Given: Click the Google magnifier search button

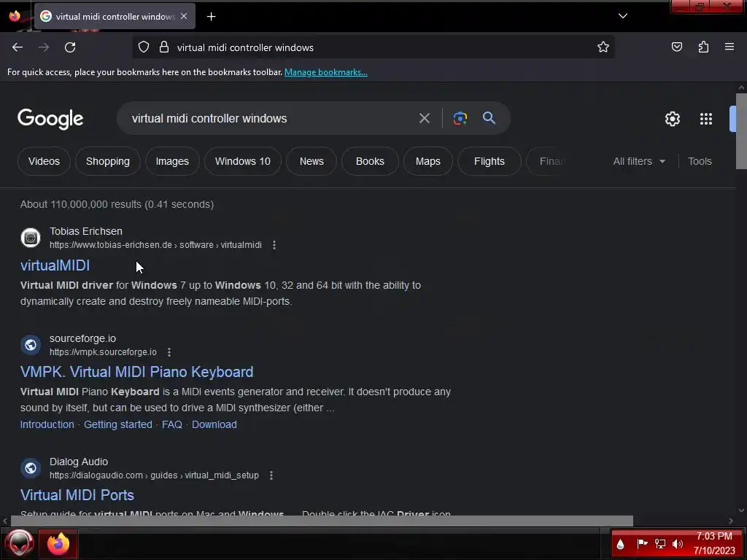Looking at the screenshot, I should [489, 118].
